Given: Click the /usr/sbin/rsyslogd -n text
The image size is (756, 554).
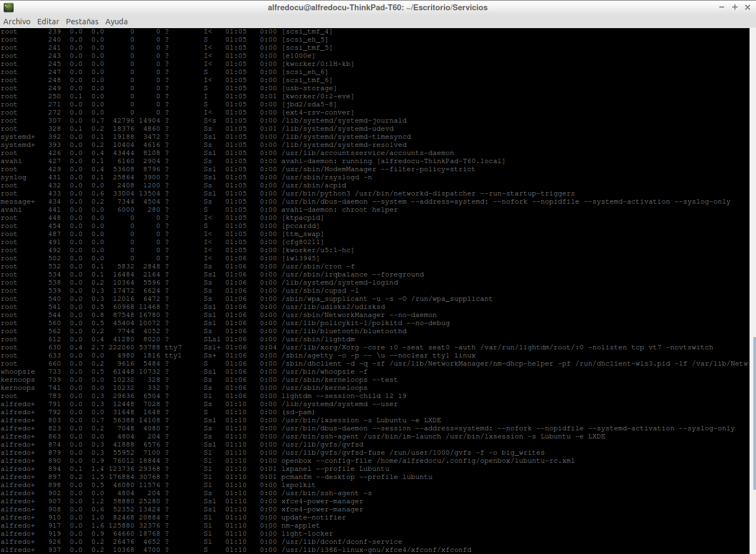Looking at the screenshot, I should [x=327, y=178].
